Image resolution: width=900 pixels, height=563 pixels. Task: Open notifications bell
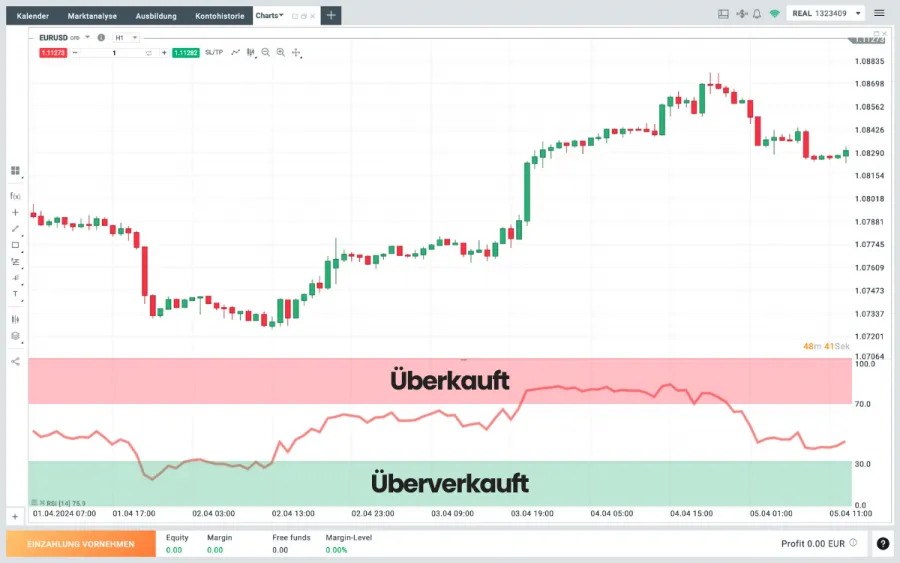[757, 14]
